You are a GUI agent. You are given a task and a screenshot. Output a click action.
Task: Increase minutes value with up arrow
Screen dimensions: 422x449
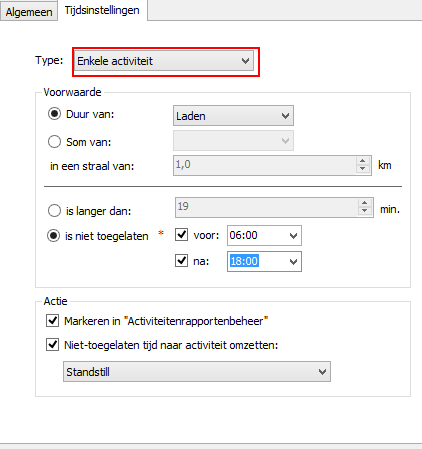point(365,203)
